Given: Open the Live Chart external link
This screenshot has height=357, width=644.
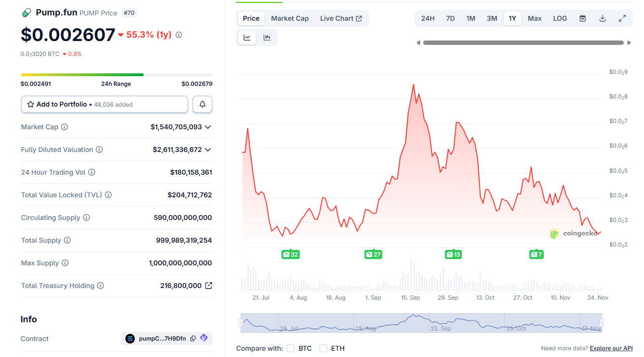Looking at the screenshot, I should coord(341,18).
